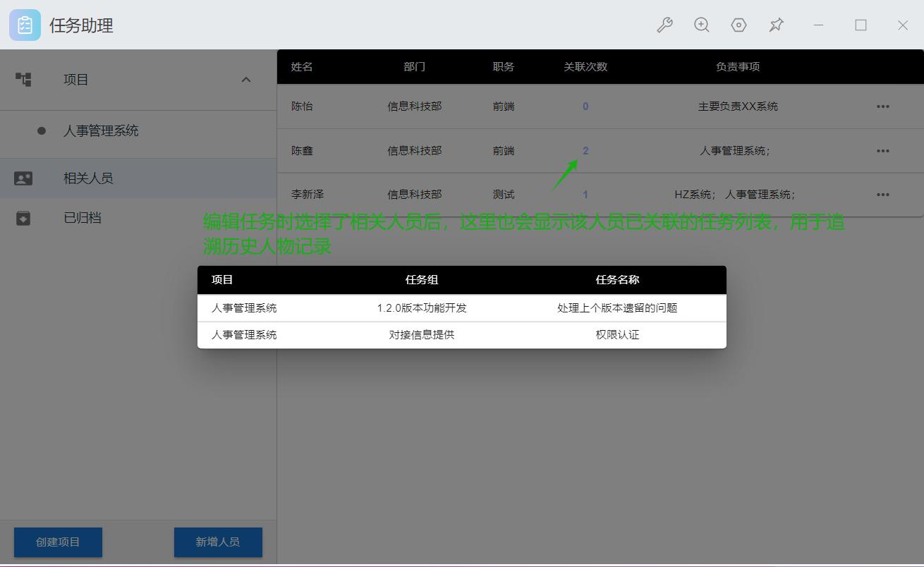Click the zoom-in magnifier icon

coord(702,25)
